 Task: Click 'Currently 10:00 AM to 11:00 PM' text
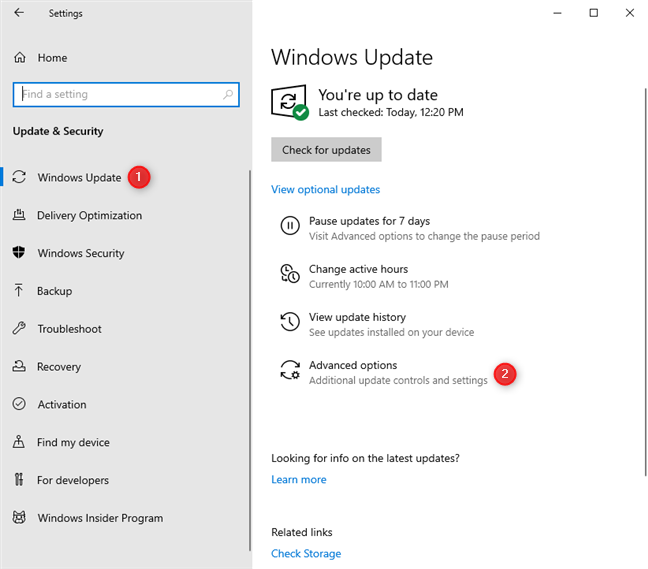(x=379, y=284)
